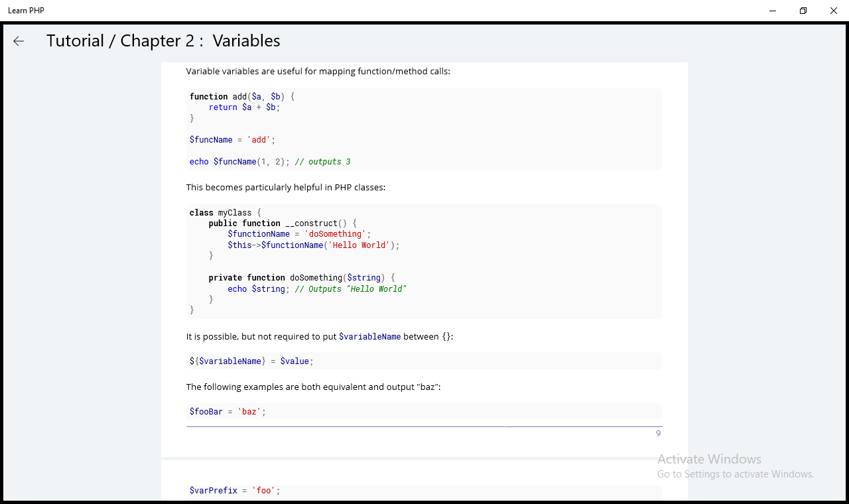Click page number 9 at page bottom
This screenshot has height=504, width=849.
click(658, 434)
